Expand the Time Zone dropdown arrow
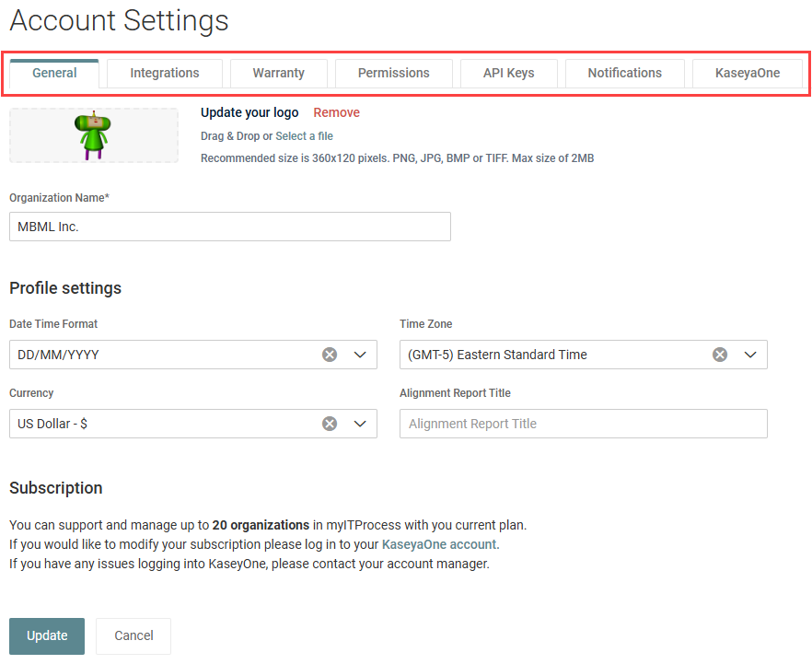Screen dimensions: 812x664 [750, 355]
